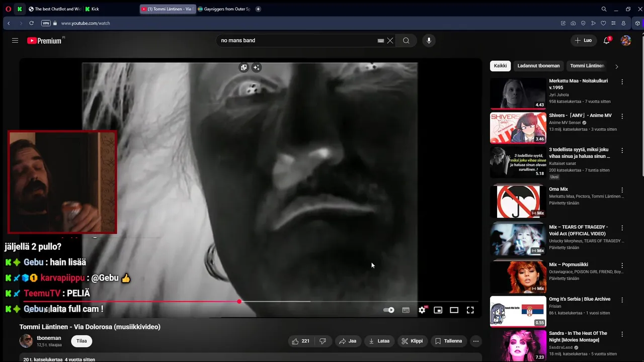Screen dimensions: 644x362
Task: Switch to Gayniggers from Outer Space tab
Action: [223, 9]
